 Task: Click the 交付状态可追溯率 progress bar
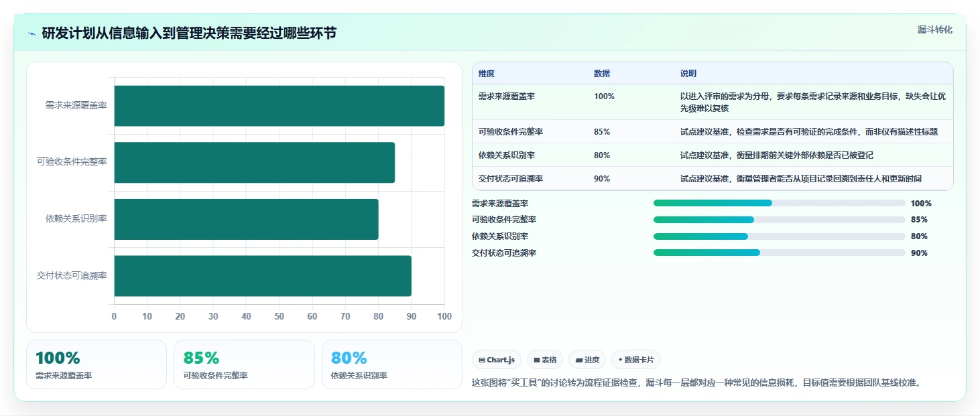coord(779,253)
